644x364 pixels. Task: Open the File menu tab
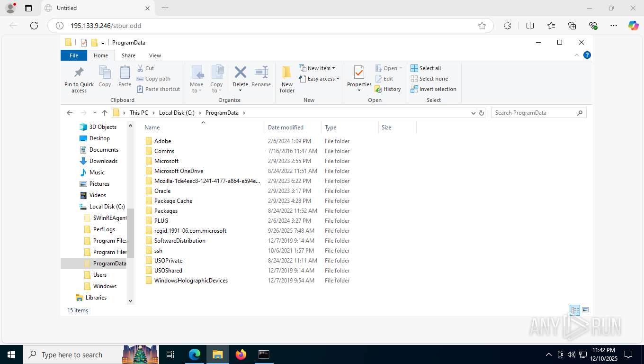(x=74, y=55)
